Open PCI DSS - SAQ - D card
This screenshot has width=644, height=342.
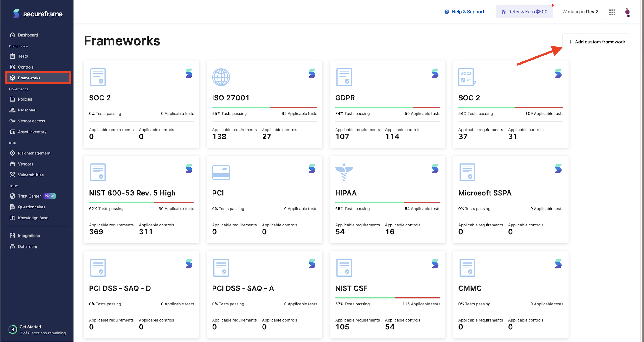point(141,295)
